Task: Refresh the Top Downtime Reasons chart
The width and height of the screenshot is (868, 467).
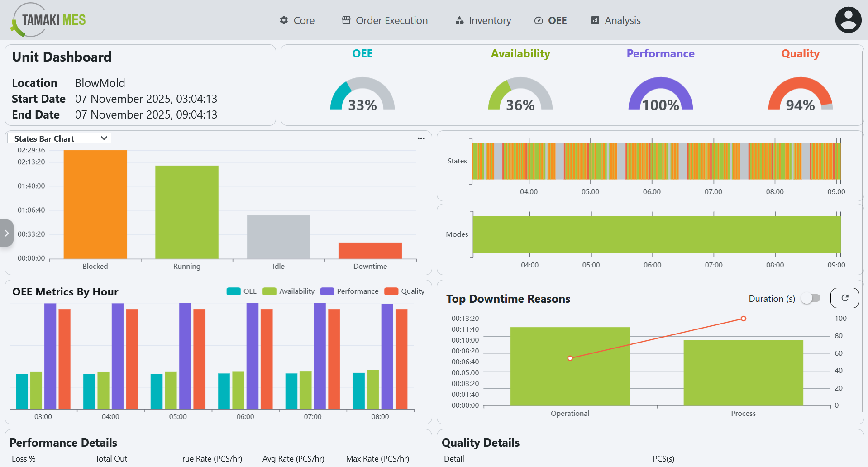Action: pyautogui.click(x=844, y=298)
